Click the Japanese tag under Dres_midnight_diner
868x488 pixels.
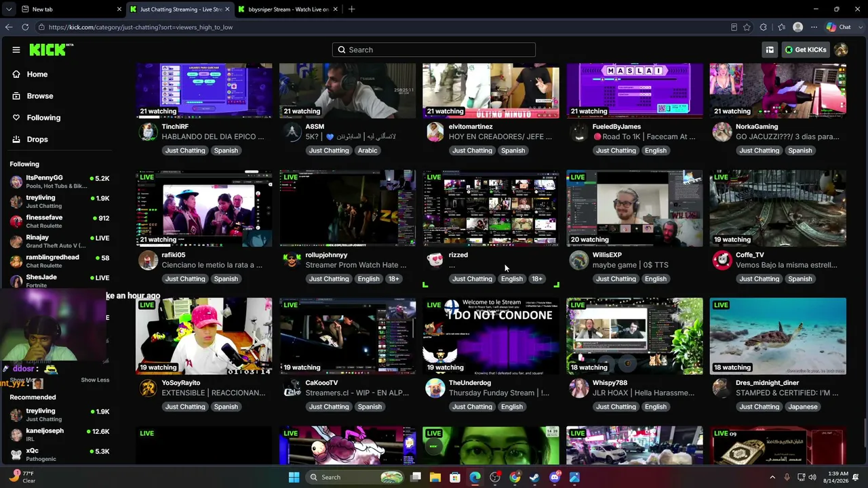pyautogui.click(x=803, y=407)
